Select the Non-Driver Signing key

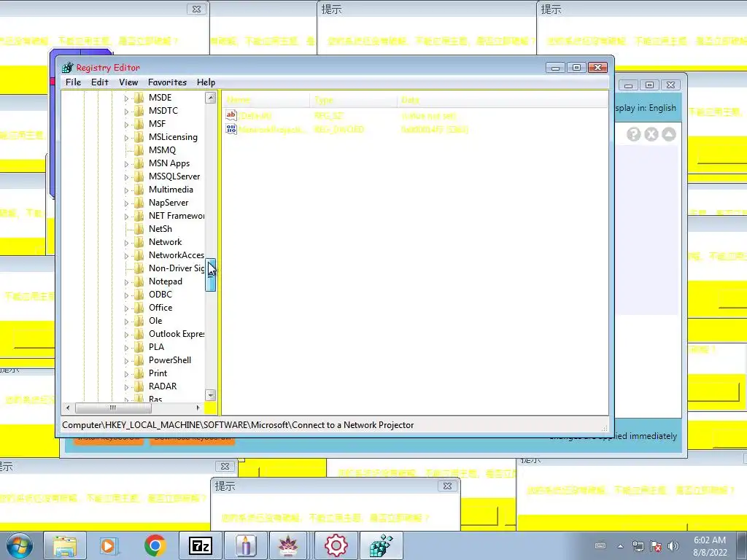(177, 268)
